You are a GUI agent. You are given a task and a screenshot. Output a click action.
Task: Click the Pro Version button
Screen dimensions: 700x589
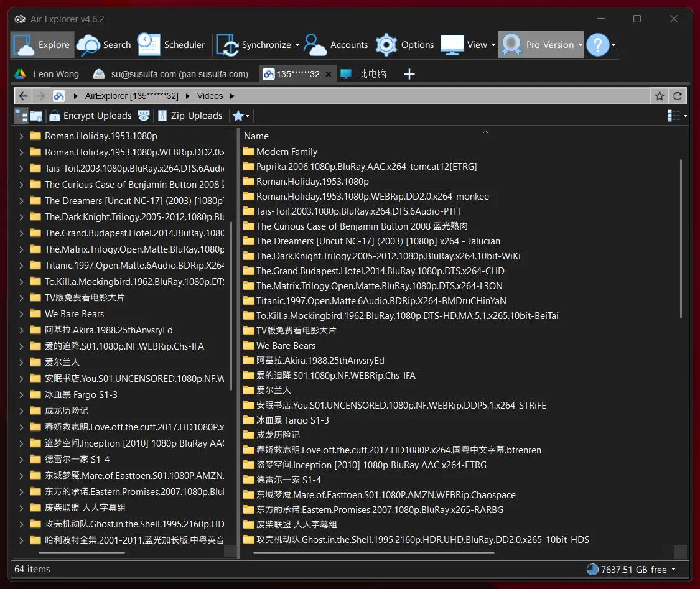[x=538, y=45]
